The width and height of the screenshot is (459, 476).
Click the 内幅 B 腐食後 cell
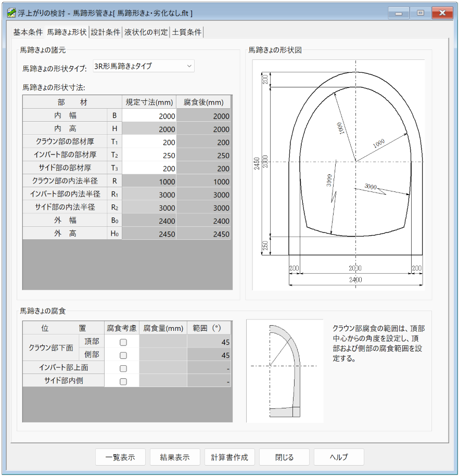(203, 115)
